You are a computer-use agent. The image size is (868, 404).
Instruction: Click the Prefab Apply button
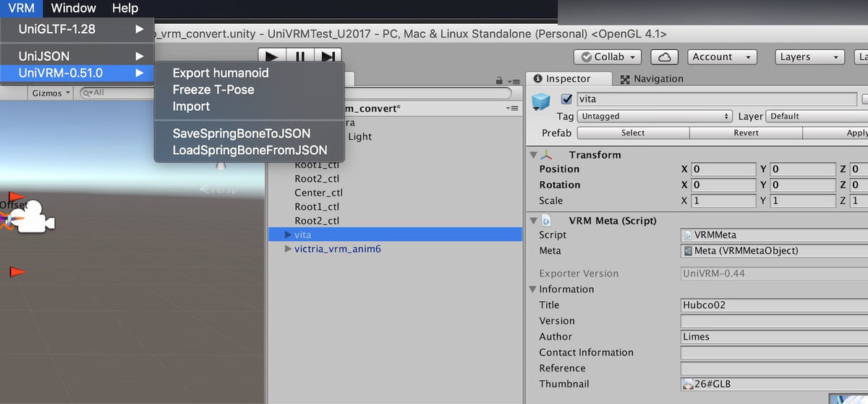coord(835,132)
